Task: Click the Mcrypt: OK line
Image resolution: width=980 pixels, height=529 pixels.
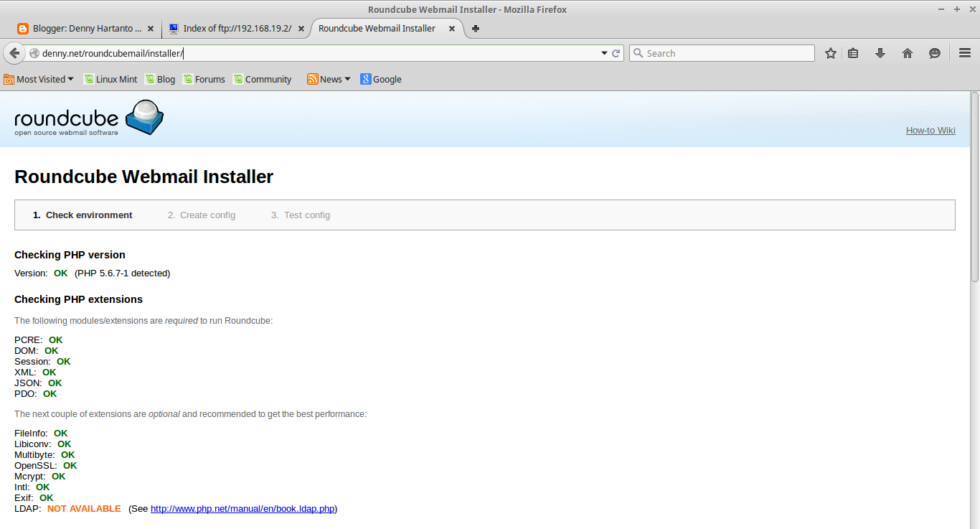Action: tap(40, 476)
